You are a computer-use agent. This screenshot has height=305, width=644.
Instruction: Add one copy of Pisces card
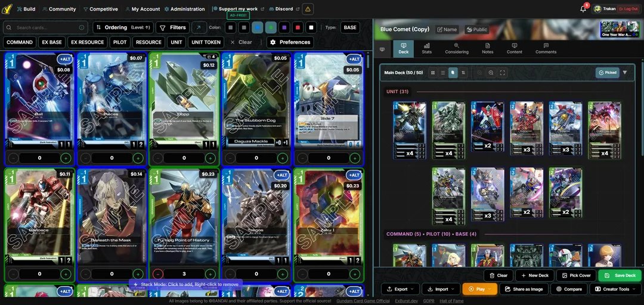(138, 158)
